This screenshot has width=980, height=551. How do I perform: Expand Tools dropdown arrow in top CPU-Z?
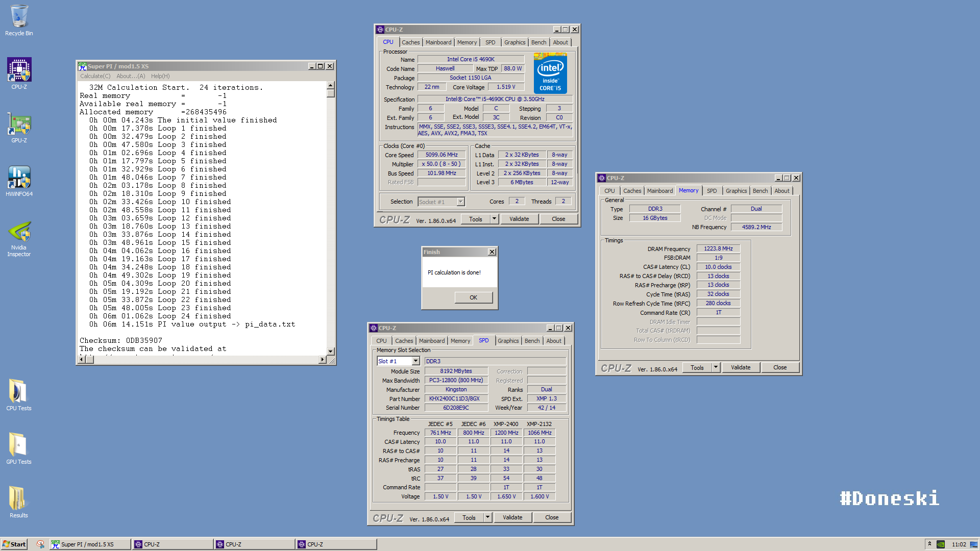pos(494,219)
